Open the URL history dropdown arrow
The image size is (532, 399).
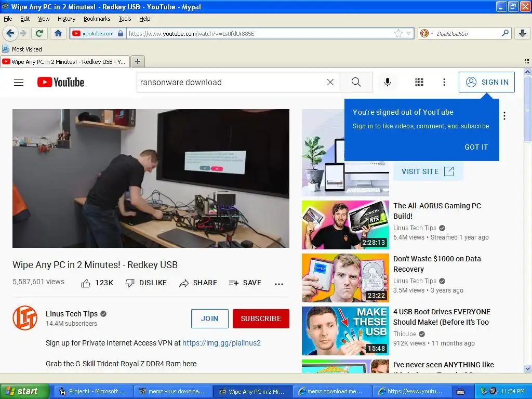(x=408, y=33)
